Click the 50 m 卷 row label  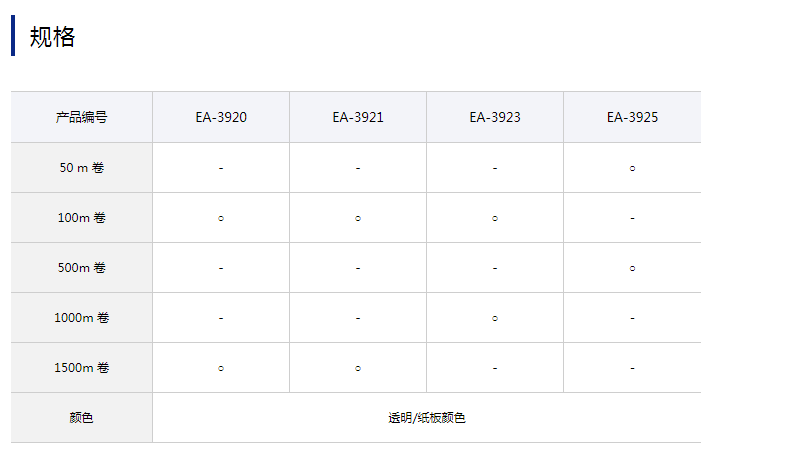click(x=82, y=168)
